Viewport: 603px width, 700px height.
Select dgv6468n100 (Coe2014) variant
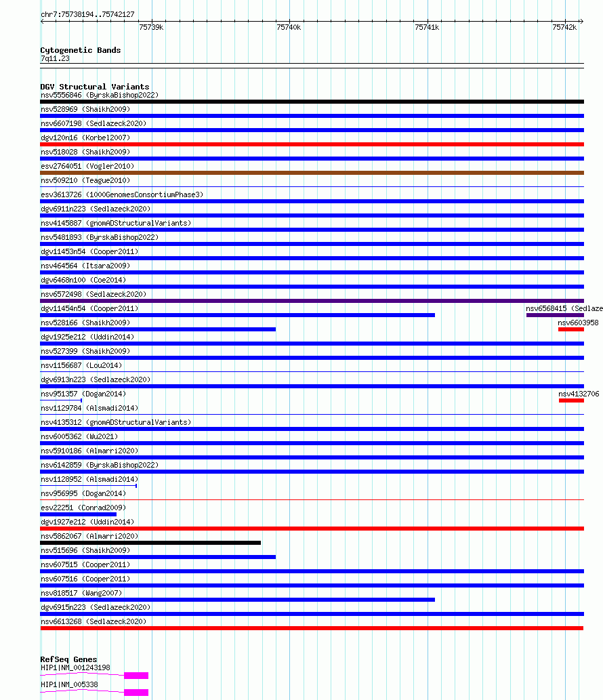[83, 281]
